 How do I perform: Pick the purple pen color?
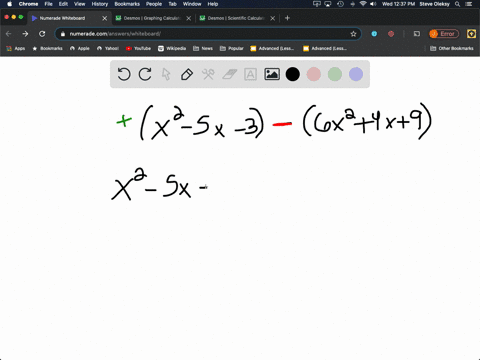(356, 74)
